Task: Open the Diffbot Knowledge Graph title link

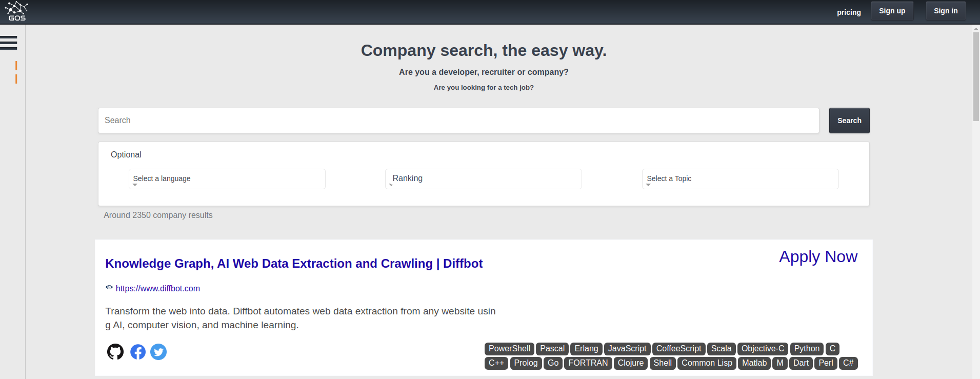Action: (x=294, y=264)
